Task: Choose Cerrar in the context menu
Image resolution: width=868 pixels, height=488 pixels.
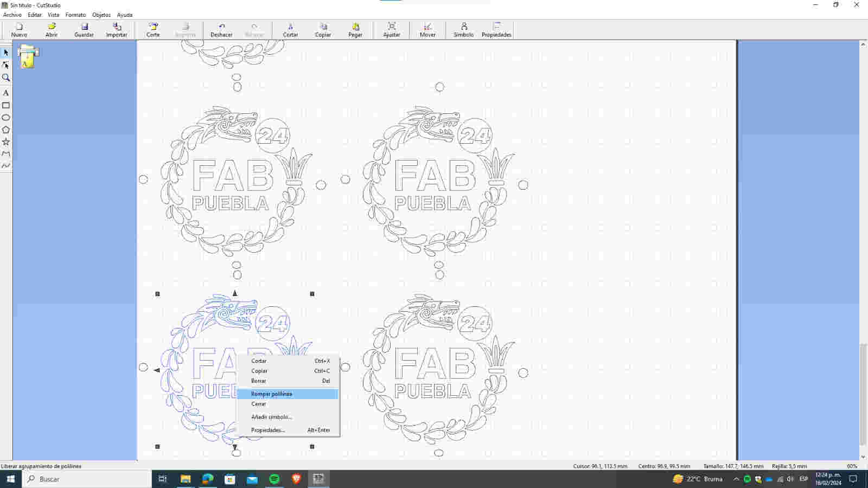Action: click(x=288, y=404)
